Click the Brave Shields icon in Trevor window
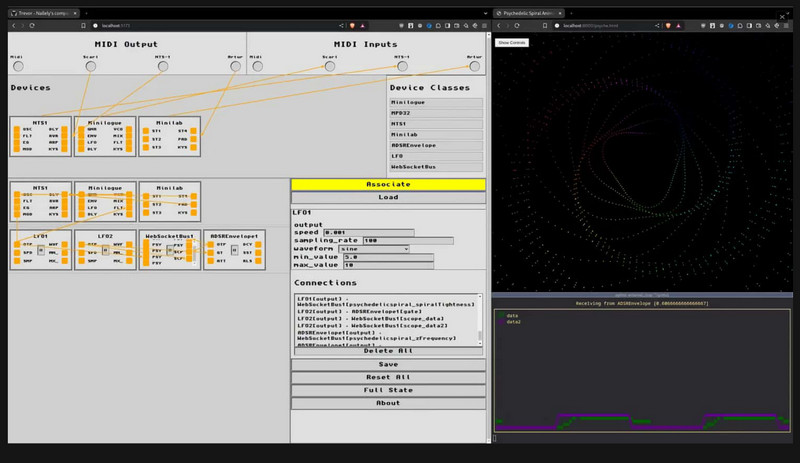The height and width of the screenshot is (463, 800). click(x=353, y=26)
